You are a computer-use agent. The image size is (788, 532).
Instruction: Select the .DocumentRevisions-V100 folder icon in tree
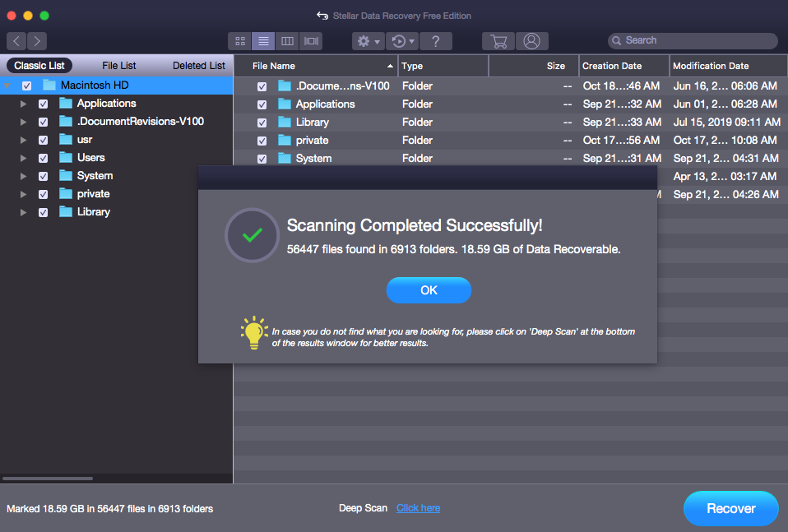66,121
